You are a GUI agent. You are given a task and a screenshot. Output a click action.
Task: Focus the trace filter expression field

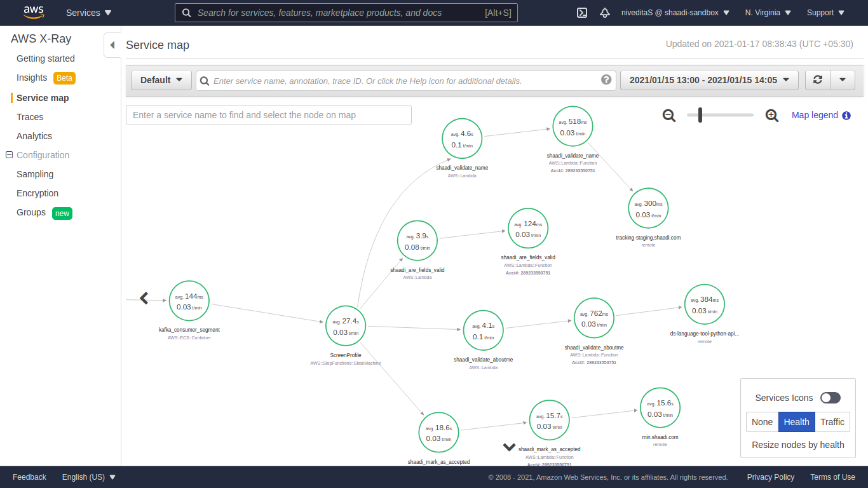(x=405, y=81)
